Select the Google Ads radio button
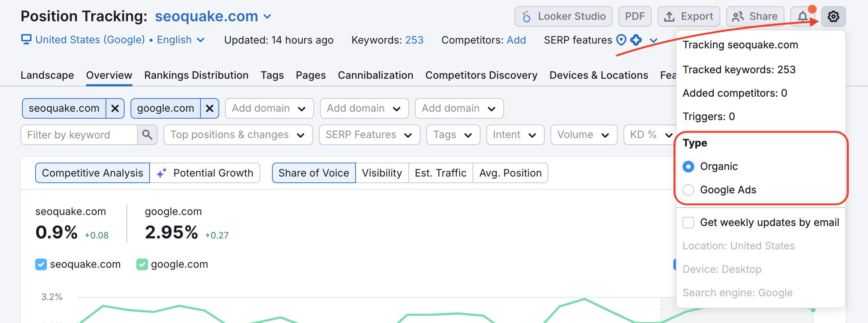Viewport: 868px width, 323px height. point(688,190)
